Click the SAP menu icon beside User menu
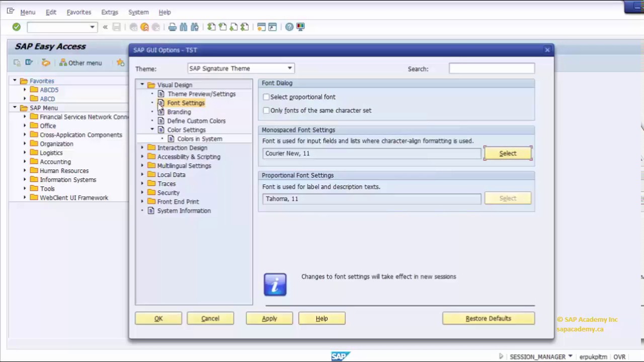 [29, 63]
